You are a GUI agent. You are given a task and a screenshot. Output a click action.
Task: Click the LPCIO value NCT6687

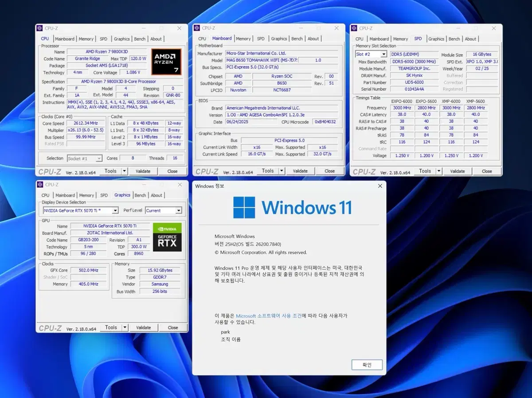coord(282,90)
